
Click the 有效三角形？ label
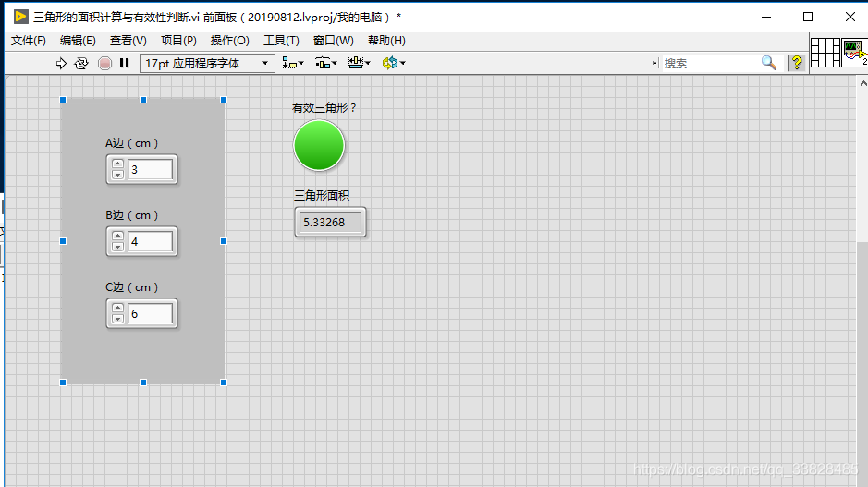(324, 108)
